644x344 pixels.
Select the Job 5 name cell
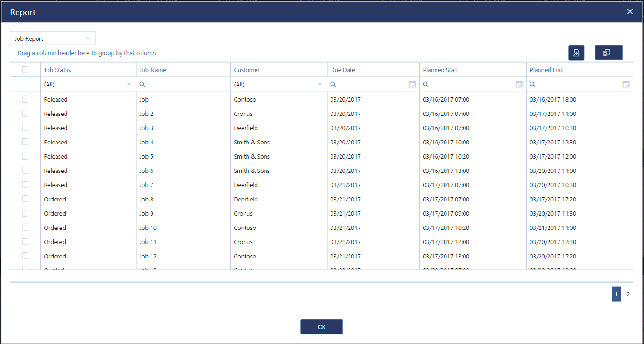point(146,156)
